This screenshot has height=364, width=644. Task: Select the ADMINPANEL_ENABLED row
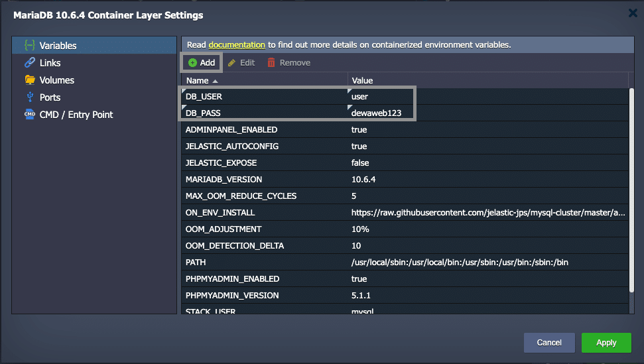[x=405, y=130]
